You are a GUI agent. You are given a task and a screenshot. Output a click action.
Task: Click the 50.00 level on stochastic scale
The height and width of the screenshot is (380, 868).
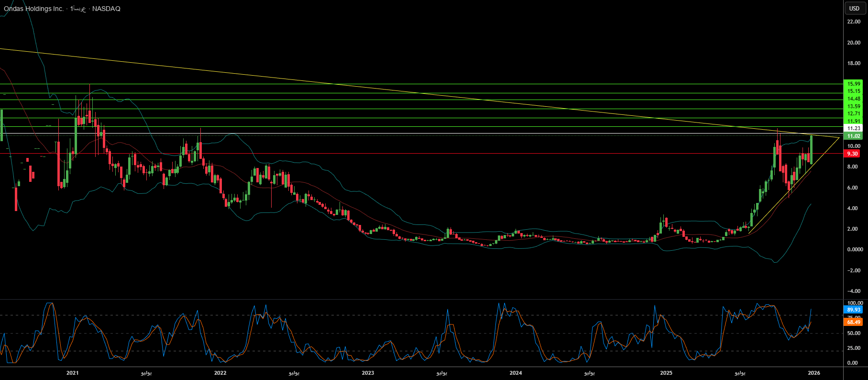pos(854,333)
